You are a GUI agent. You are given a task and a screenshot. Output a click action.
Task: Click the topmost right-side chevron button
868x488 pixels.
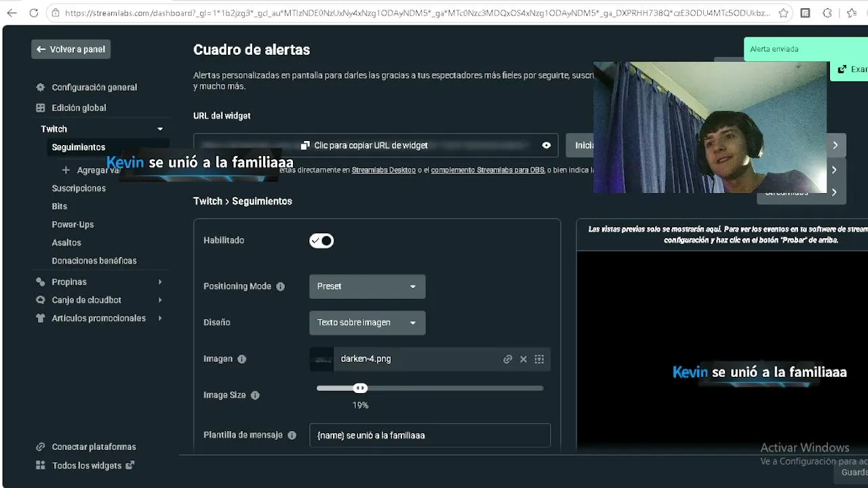click(x=835, y=145)
